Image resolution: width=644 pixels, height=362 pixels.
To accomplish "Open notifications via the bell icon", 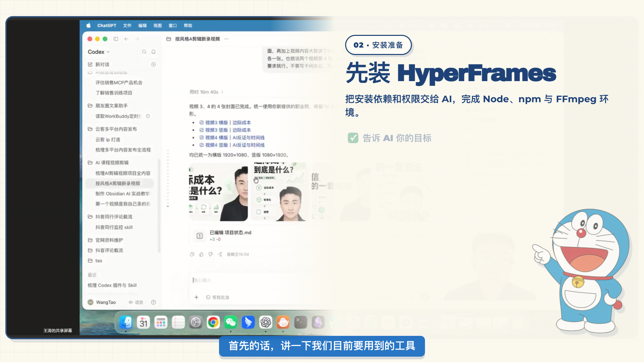I will tap(154, 52).
